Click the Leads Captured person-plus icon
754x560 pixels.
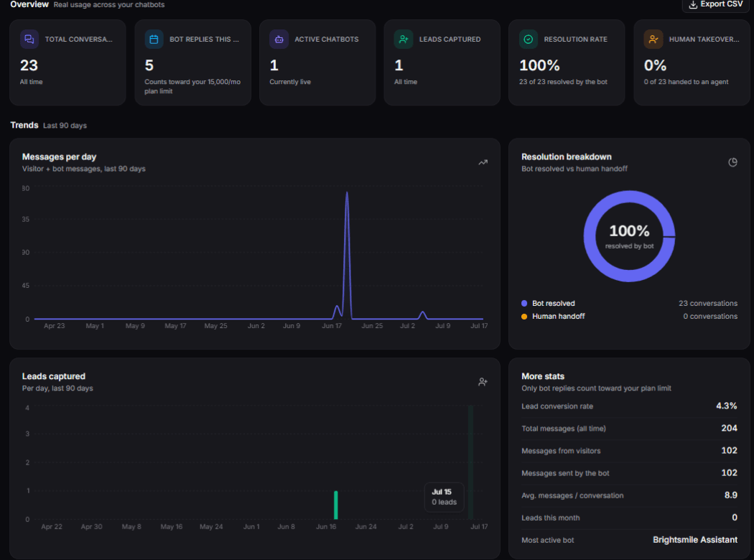click(x=404, y=39)
